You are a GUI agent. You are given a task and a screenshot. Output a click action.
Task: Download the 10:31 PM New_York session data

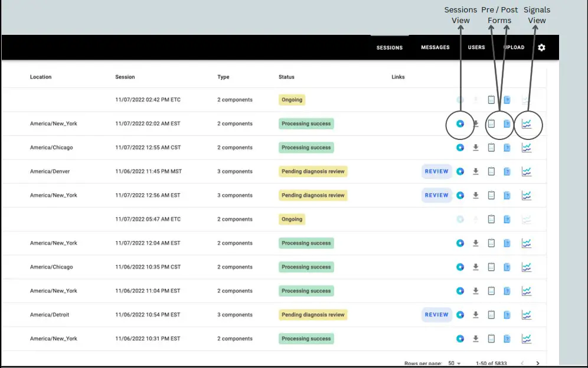click(x=475, y=338)
